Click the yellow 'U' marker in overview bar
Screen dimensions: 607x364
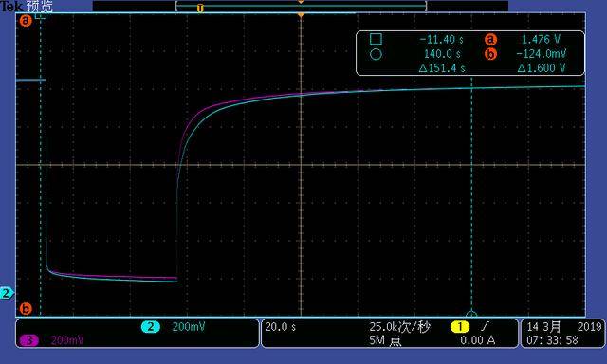click(200, 9)
